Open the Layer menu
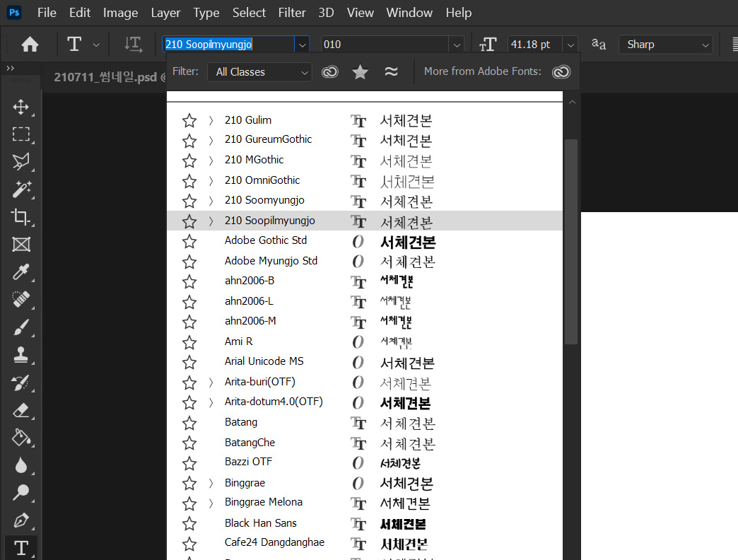The height and width of the screenshot is (560, 738). coord(165,13)
